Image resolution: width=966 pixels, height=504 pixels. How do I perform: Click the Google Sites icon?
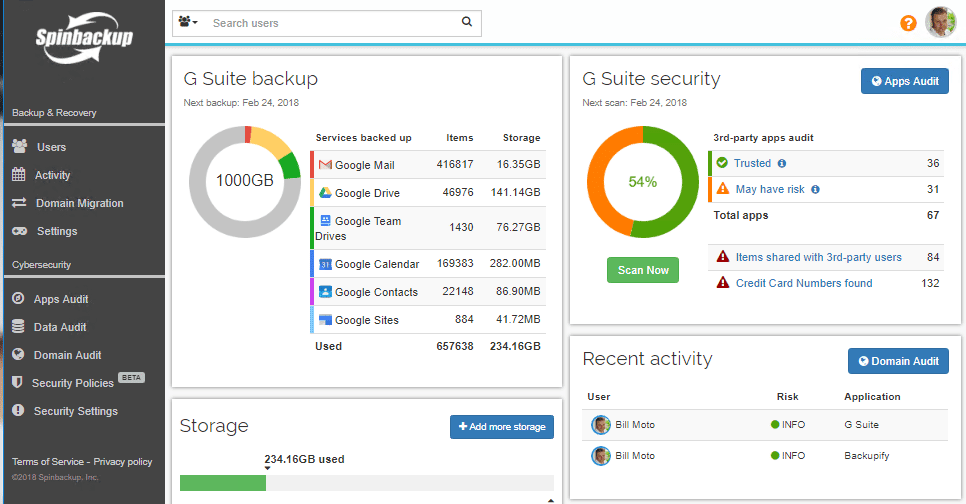coord(325,319)
